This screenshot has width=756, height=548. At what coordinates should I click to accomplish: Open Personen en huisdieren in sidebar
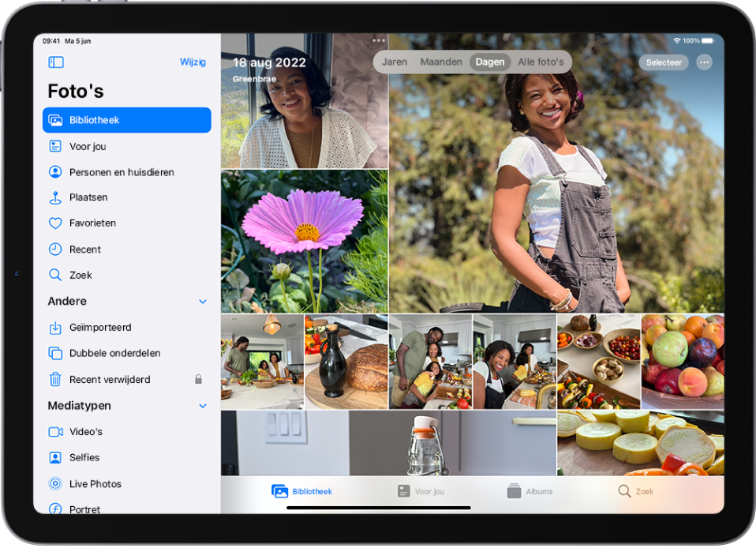click(121, 172)
